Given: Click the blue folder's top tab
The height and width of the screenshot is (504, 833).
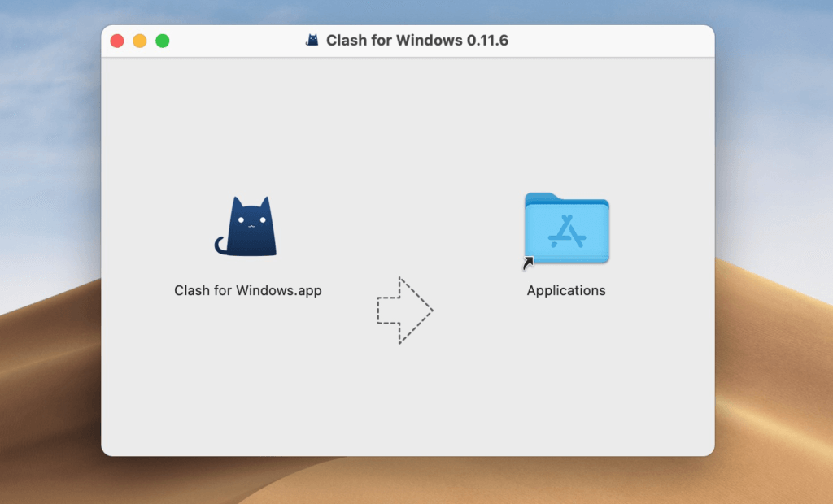Looking at the screenshot, I should point(543,195).
